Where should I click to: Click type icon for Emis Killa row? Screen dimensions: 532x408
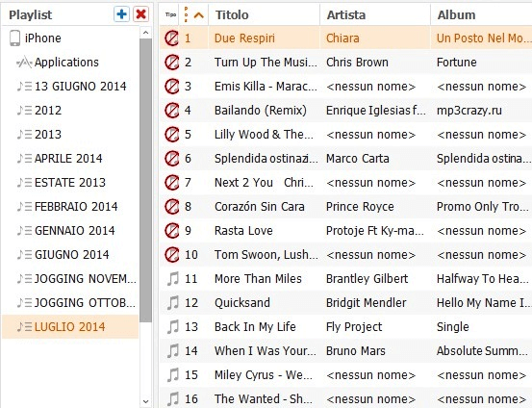(171, 87)
